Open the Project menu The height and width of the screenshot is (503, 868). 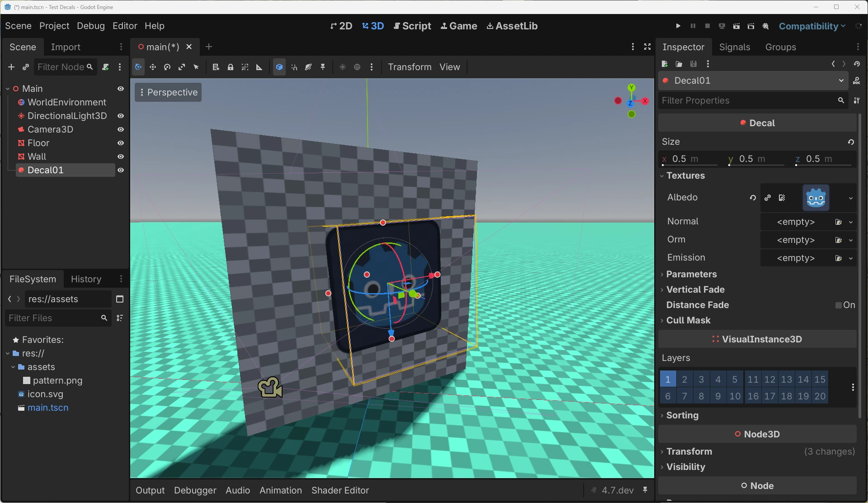coord(54,26)
